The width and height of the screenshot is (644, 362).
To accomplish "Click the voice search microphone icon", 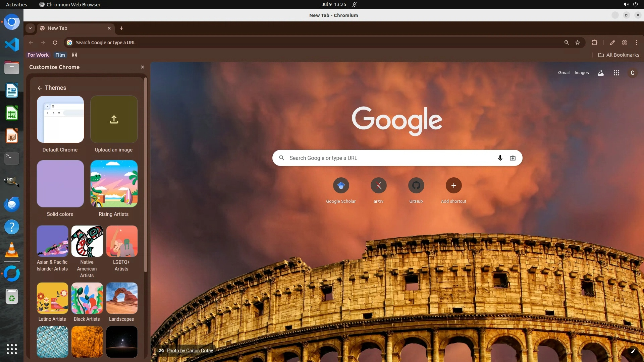I will tap(500, 158).
